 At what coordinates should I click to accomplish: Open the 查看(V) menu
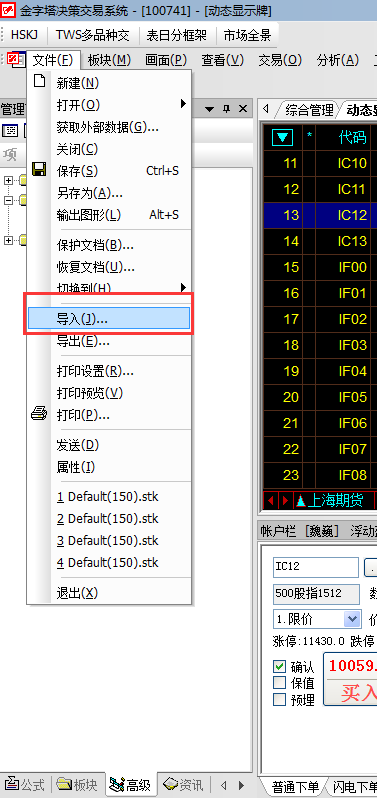223,60
